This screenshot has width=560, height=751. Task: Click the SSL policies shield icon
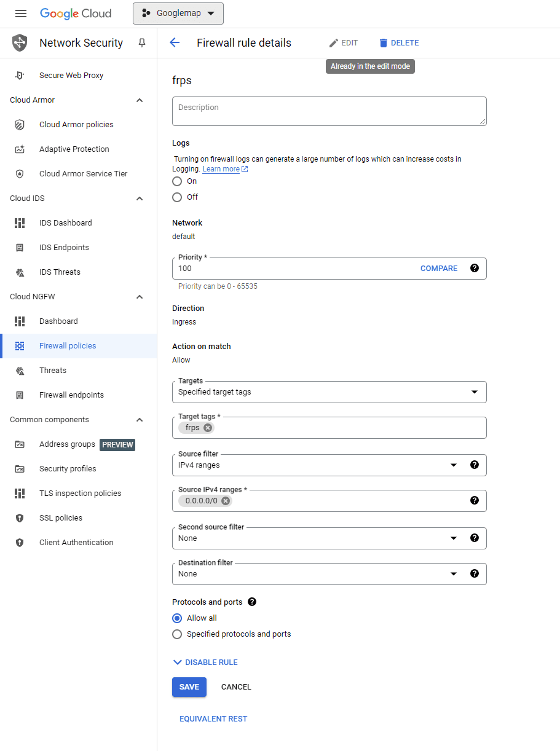(x=20, y=517)
